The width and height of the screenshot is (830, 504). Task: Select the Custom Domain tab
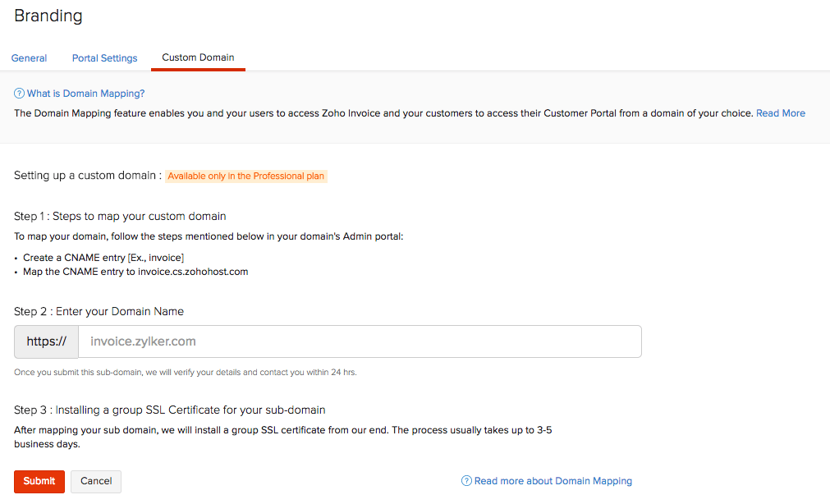pyautogui.click(x=198, y=57)
